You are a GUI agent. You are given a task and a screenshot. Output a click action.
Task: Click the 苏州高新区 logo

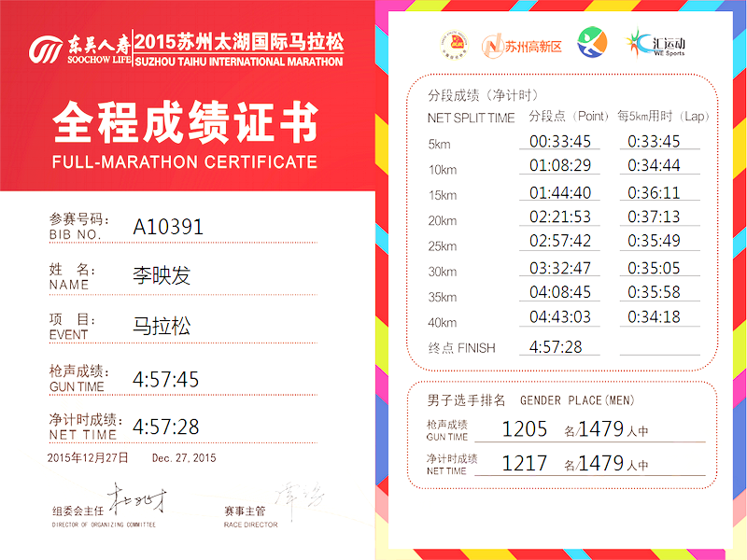(522, 46)
